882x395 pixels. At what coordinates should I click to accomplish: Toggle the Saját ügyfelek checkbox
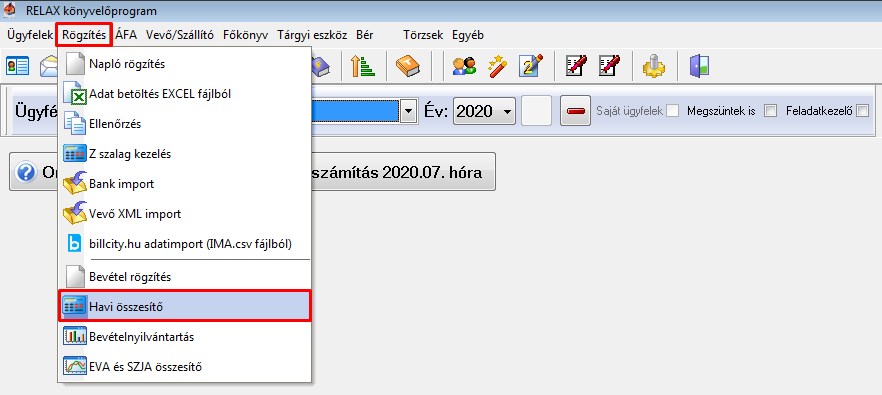(x=672, y=111)
